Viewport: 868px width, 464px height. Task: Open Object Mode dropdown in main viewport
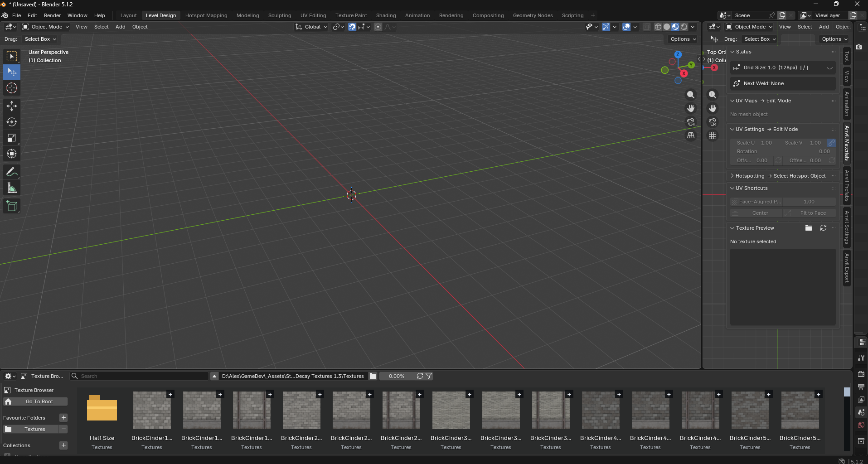coord(46,27)
